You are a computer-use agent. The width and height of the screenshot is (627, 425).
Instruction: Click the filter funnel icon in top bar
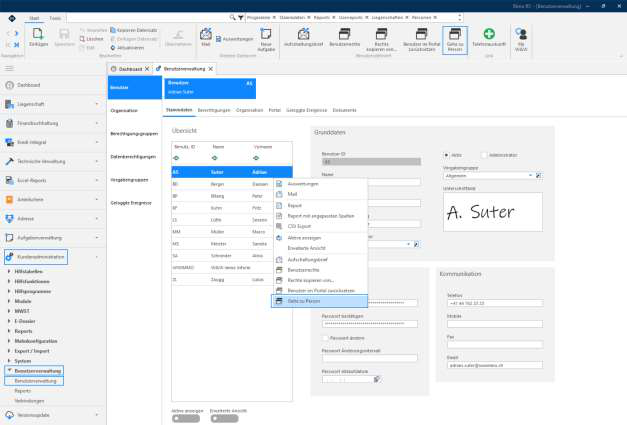241,18
